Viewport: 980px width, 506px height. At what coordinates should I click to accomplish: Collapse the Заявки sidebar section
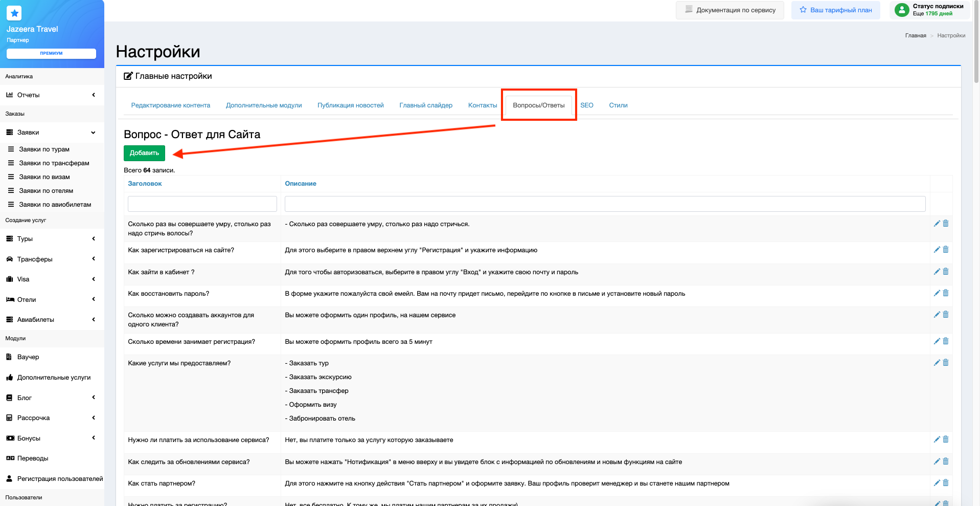click(x=51, y=133)
